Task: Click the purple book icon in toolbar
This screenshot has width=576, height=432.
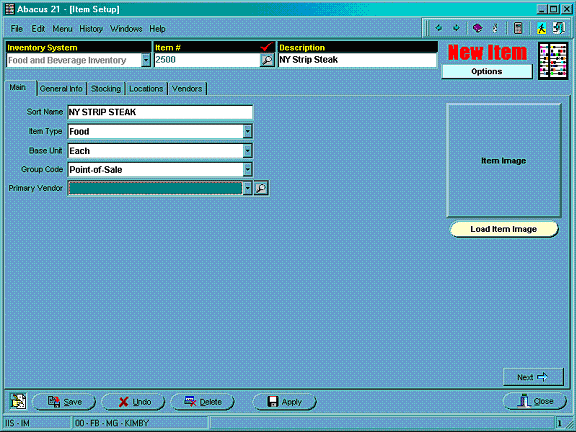Action: pyautogui.click(x=477, y=28)
